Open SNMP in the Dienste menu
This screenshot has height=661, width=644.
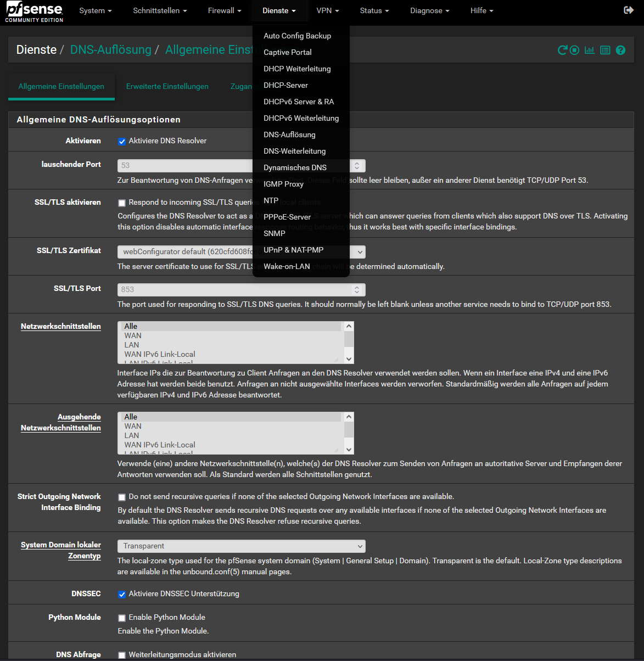point(301,233)
